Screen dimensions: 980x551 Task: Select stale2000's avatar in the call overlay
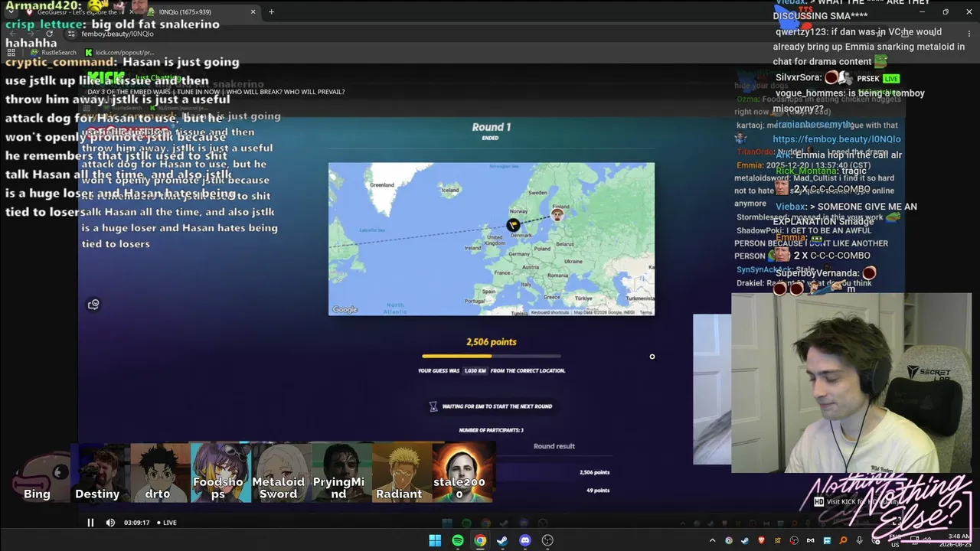coord(462,472)
